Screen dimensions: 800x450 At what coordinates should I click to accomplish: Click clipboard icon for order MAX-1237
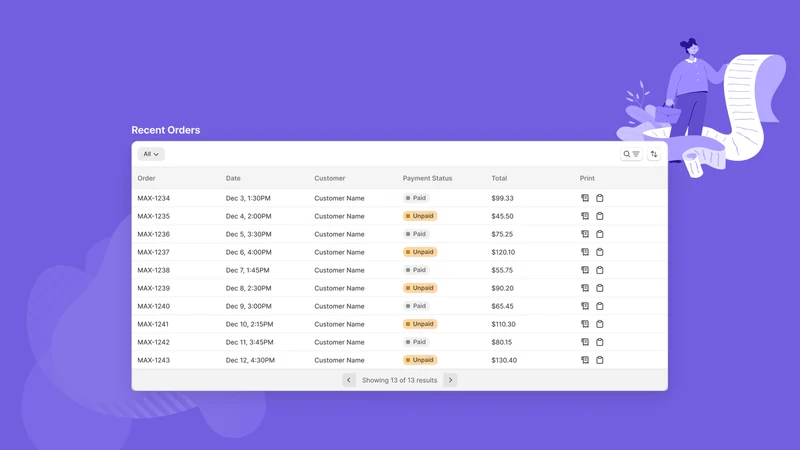click(x=600, y=252)
